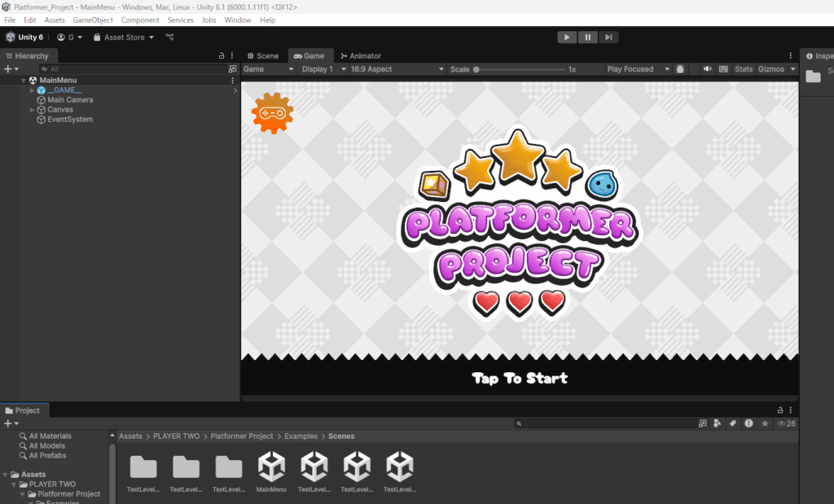Click the Game view Scale slider handle
The image size is (834, 504).
(x=476, y=69)
